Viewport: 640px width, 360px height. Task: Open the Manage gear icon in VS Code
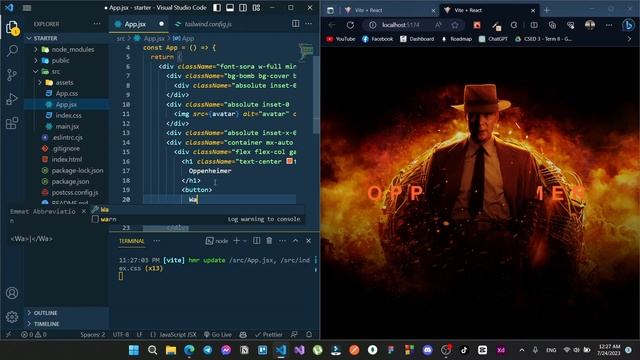pyautogui.click(x=12, y=316)
